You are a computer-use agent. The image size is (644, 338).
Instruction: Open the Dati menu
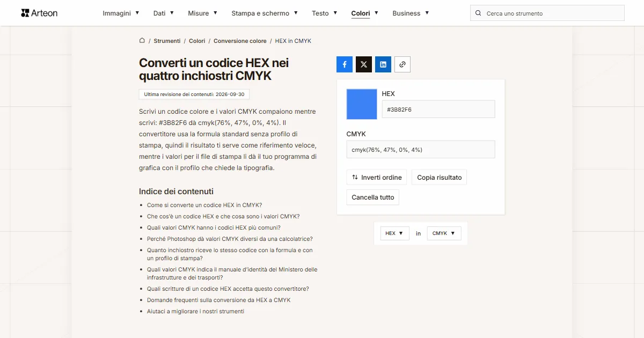[x=164, y=13]
